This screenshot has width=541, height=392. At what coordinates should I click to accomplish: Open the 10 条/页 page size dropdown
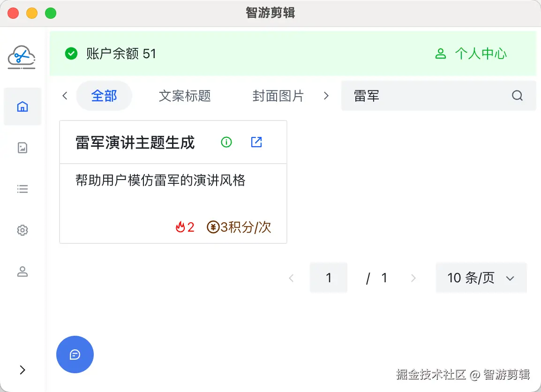481,278
